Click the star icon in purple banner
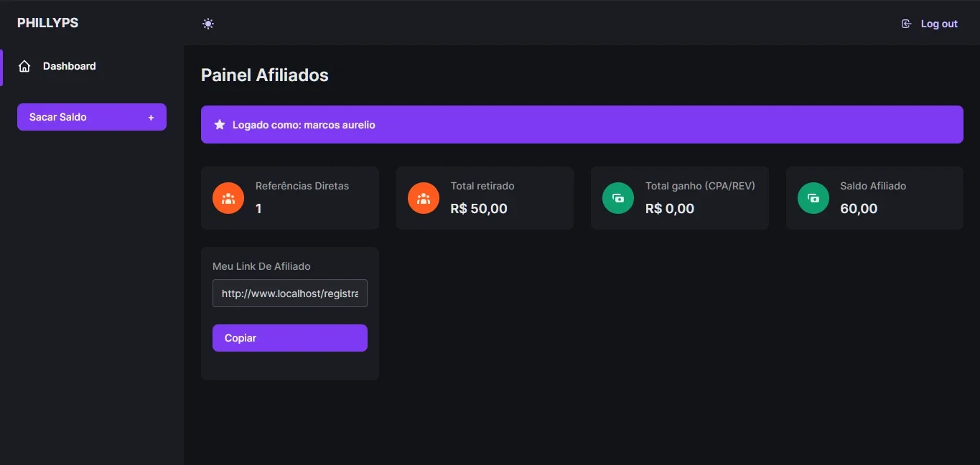 tap(220, 125)
